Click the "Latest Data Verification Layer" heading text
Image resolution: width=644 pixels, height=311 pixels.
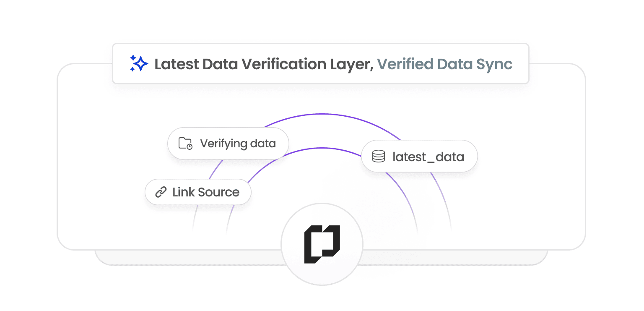pyautogui.click(x=264, y=64)
